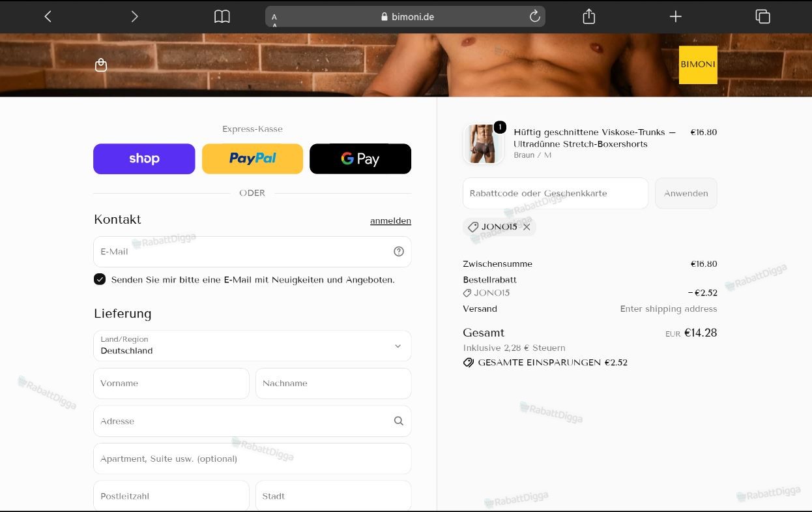Viewport: 812px width, 512px height.
Task: Go forward using the browser forward arrow
Action: [x=134, y=16]
